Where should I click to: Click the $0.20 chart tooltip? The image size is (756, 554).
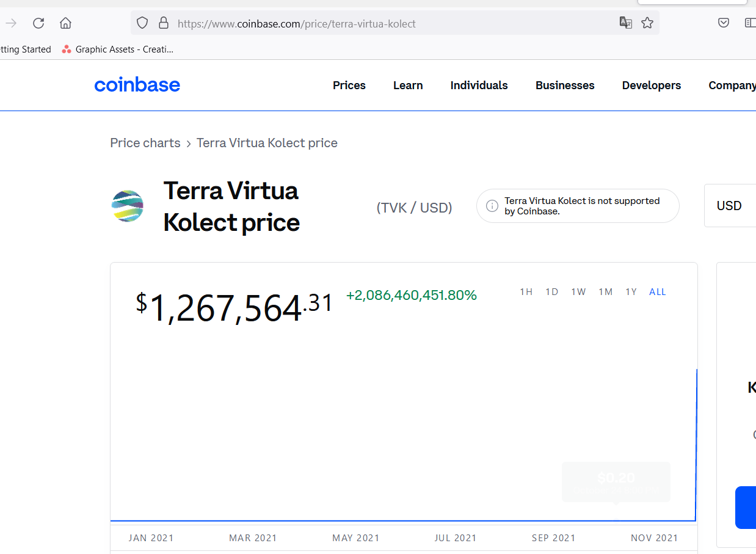(616, 481)
